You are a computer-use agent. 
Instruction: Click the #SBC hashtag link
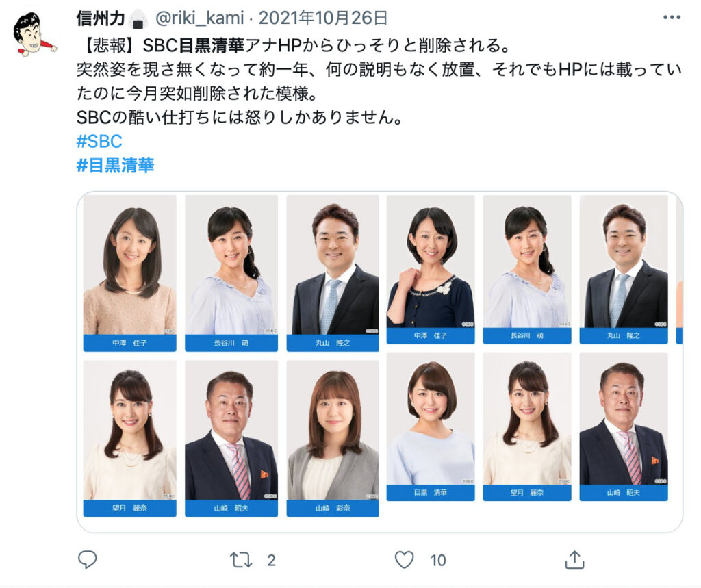pos(99,141)
